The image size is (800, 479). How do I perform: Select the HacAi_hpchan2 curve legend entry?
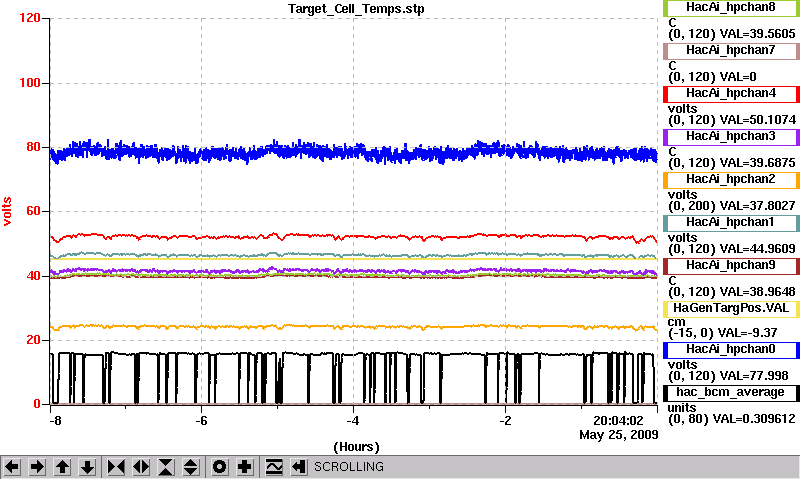tap(731, 180)
